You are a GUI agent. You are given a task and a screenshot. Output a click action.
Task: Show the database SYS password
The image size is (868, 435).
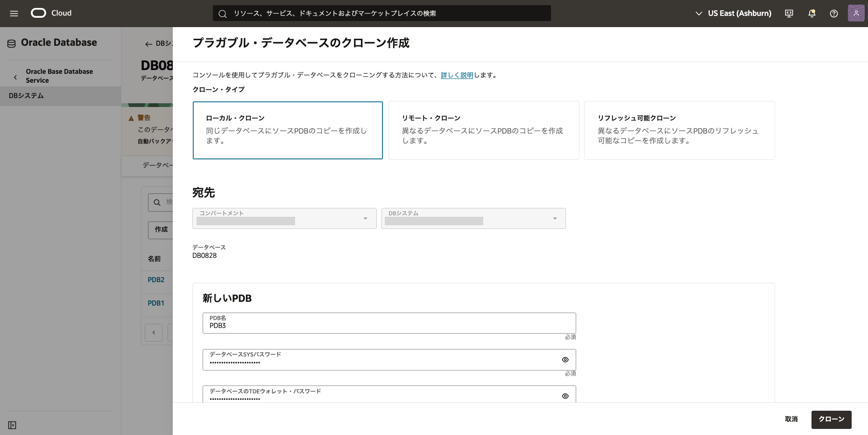(565, 360)
